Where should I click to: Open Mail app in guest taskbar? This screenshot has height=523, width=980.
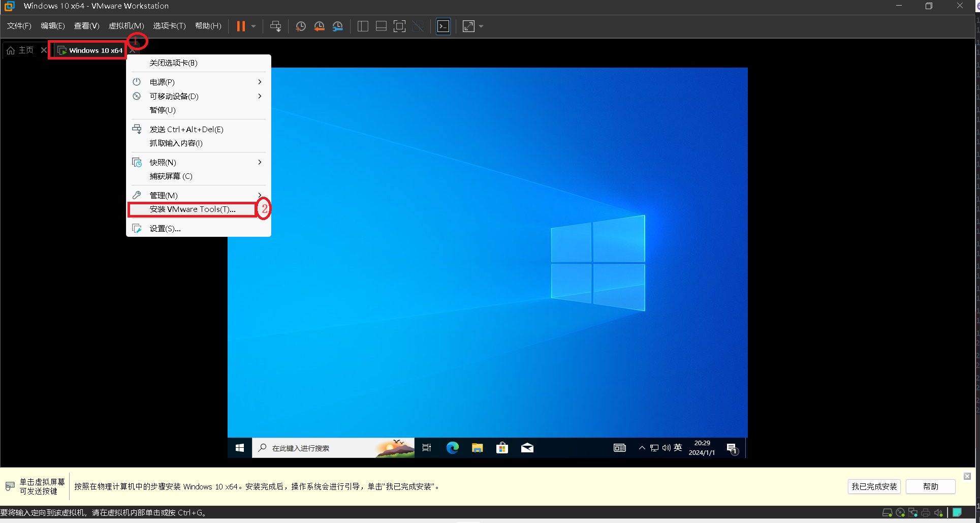[527, 448]
